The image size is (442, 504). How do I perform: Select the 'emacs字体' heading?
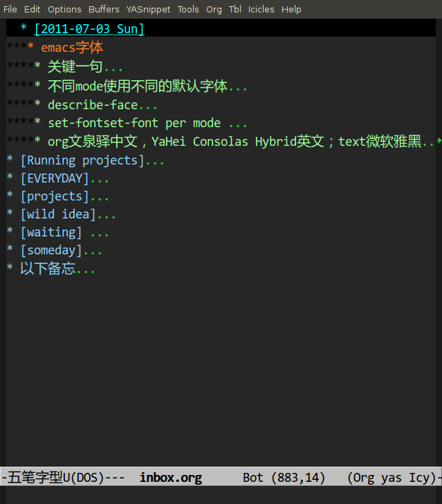(72, 47)
